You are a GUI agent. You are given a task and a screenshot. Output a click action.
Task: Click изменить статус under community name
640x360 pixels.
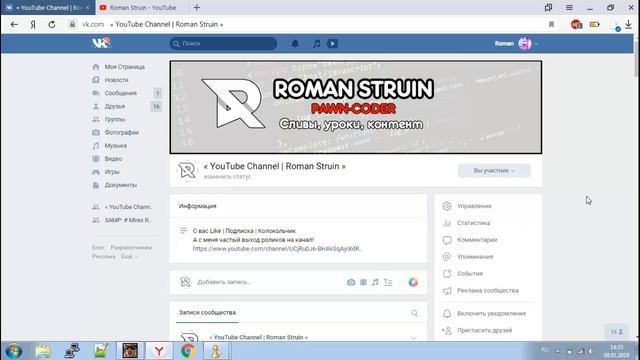(x=227, y=177)
